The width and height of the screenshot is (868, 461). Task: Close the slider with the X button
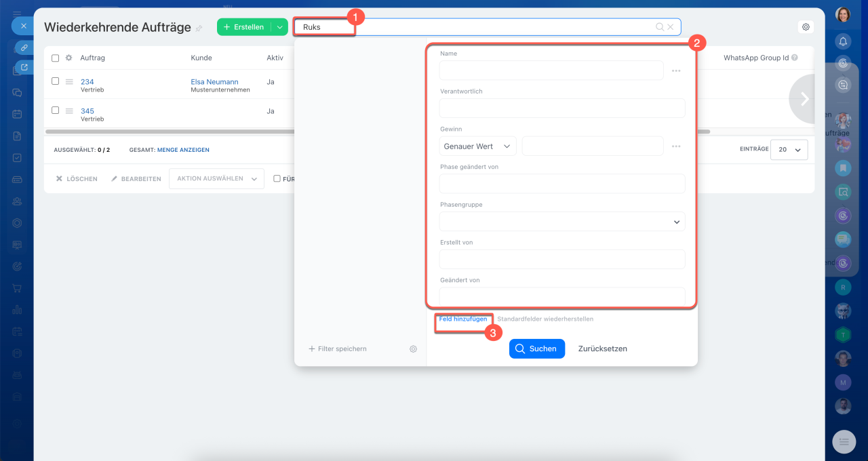[23, 26]
